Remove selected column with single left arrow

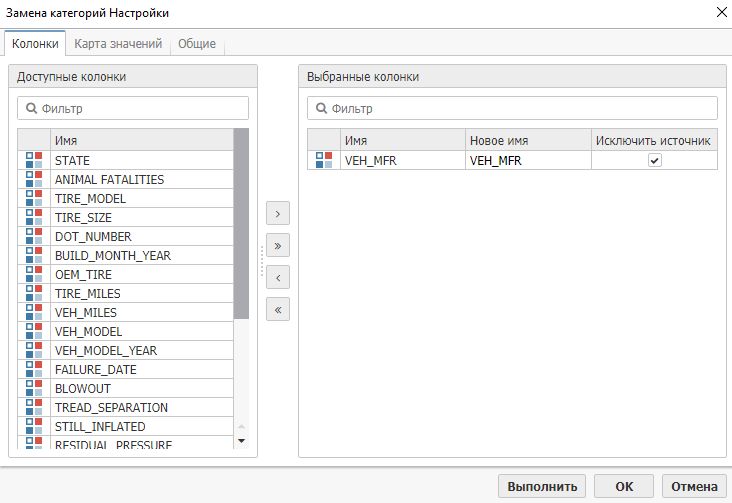277,278
